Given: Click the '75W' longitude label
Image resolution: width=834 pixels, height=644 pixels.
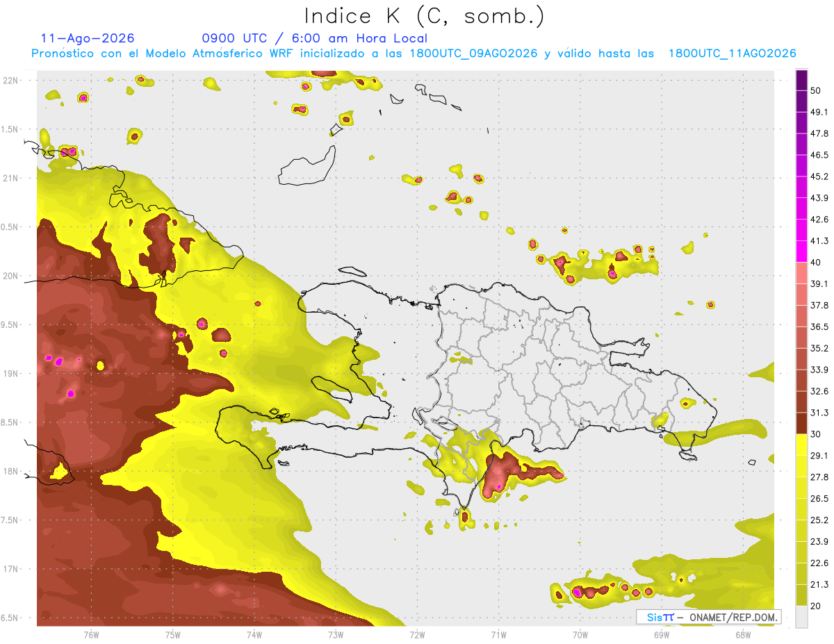Looking at the screenshot, I should coord(173,634).
